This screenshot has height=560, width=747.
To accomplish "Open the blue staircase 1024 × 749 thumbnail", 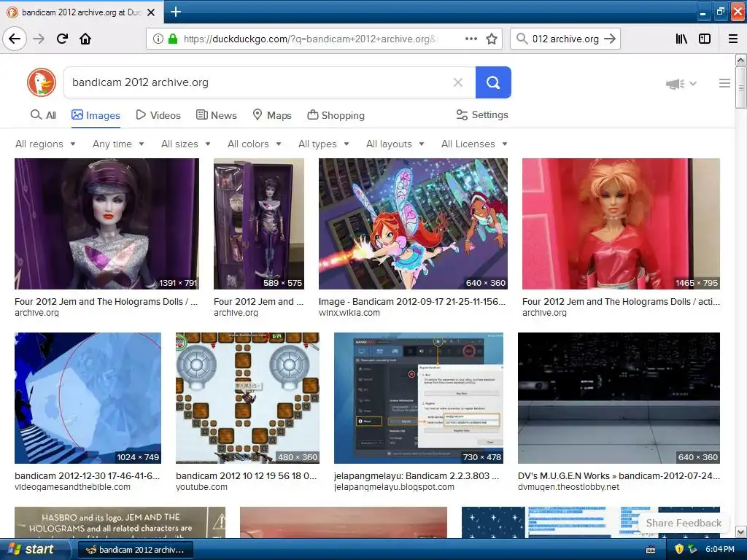I will pos(88,398).
